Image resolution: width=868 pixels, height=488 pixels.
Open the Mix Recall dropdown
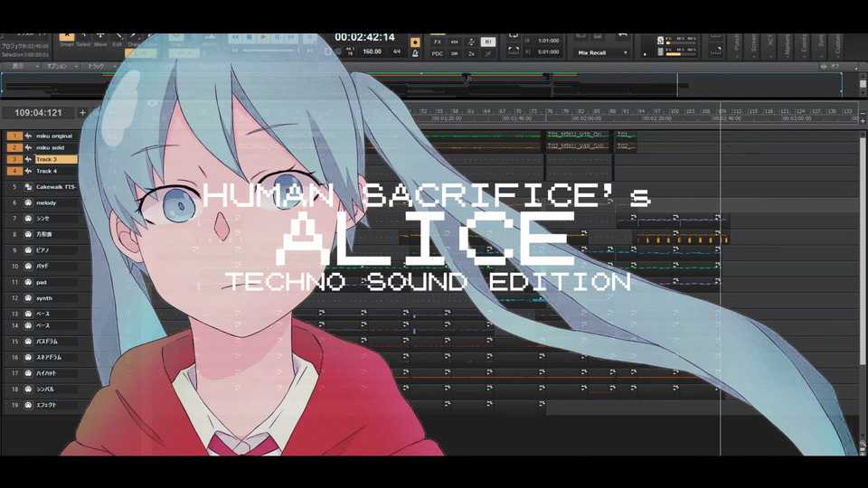click(602, 53)
